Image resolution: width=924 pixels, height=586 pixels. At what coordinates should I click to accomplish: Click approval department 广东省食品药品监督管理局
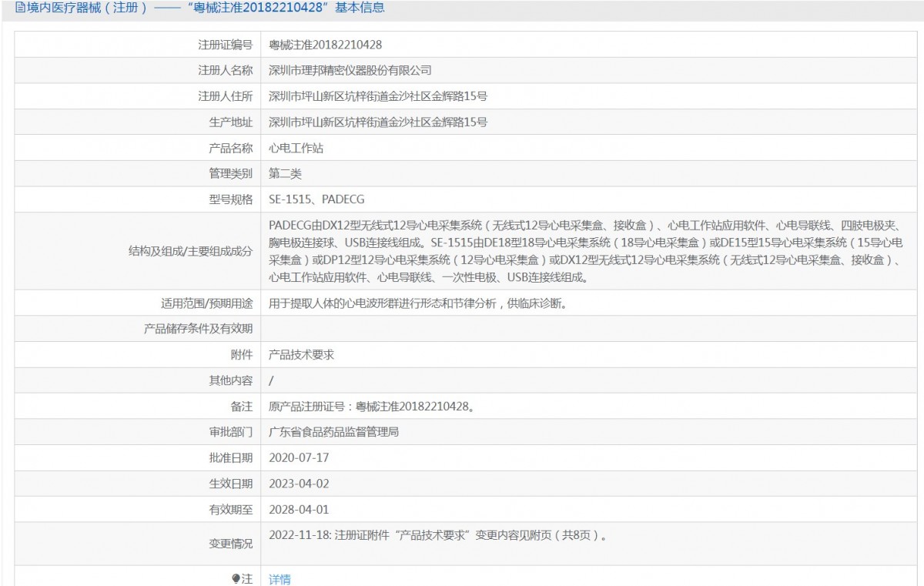[x=333, y=432]
